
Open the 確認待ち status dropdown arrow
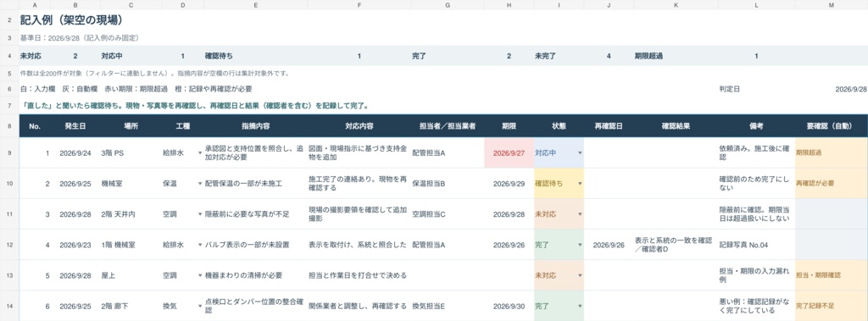pos(580,184)
